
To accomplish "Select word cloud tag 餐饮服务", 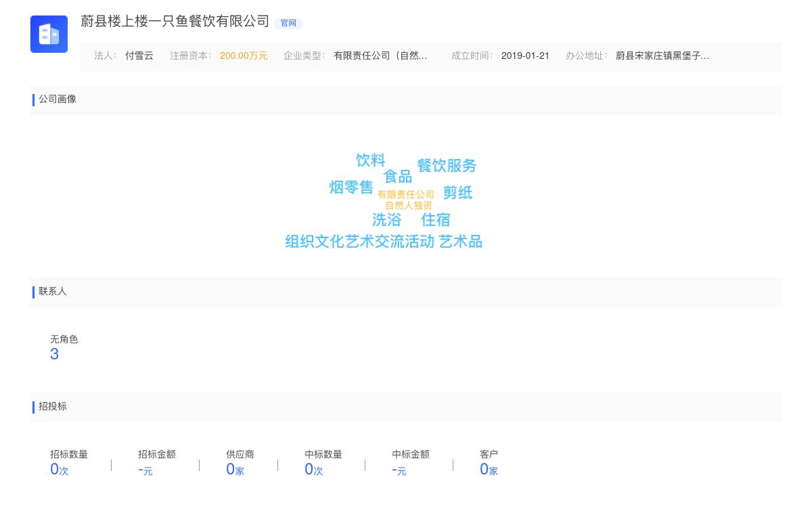I will [x=447, y=166].
